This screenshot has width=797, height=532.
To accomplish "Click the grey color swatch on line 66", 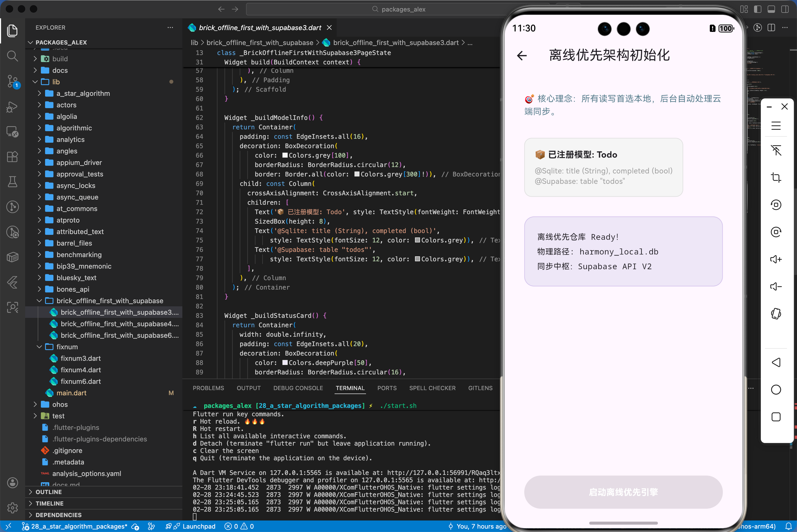I will coord(285,155).
